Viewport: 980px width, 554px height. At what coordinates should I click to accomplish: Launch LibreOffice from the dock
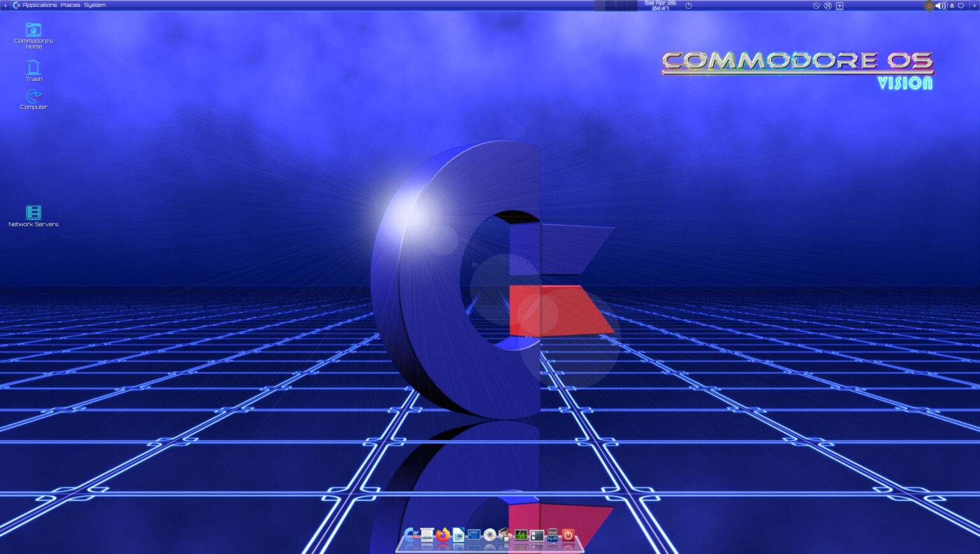click(458, 536)
